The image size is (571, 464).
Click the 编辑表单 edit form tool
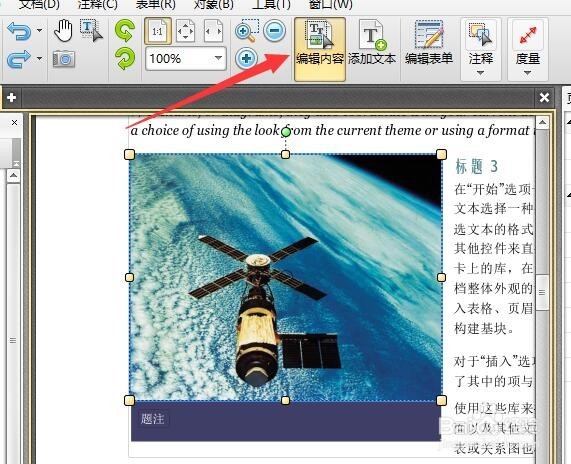click(429, 44)
